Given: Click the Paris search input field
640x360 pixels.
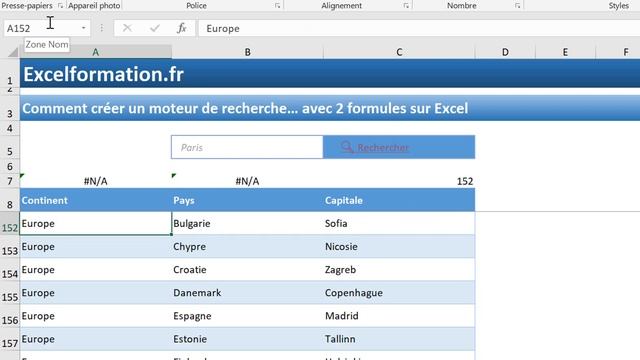Looking at the screenshot, I should 247,147.
